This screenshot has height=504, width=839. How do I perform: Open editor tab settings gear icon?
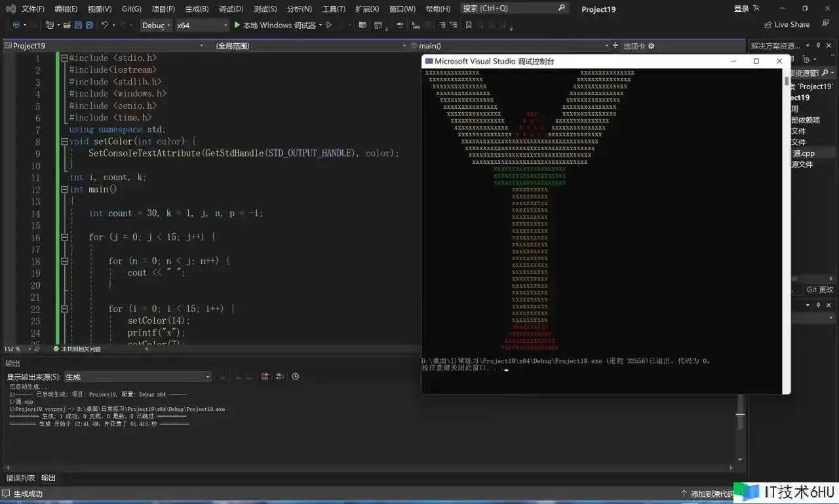coord(651,46)
